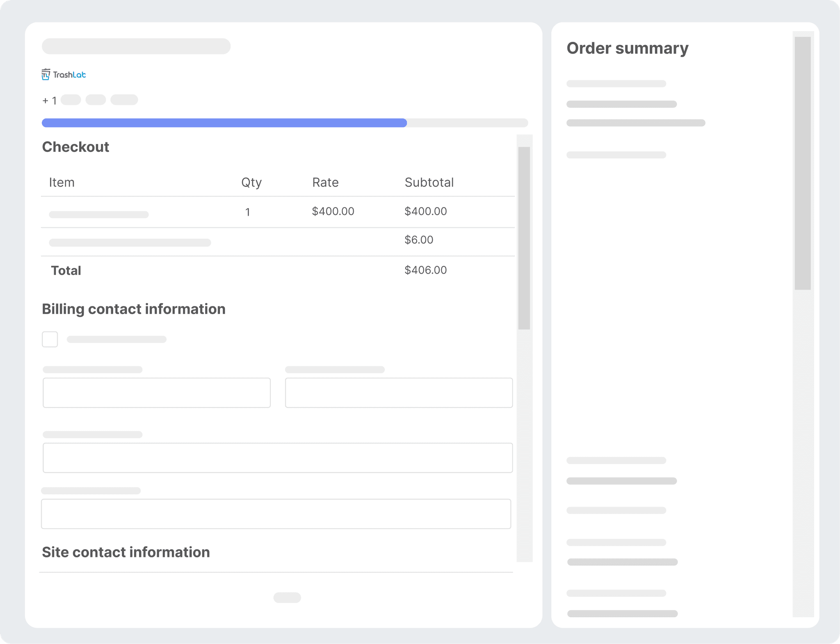Click the Site contact information heading
Screen dimensions: 840x644
[x=126, y=552]
